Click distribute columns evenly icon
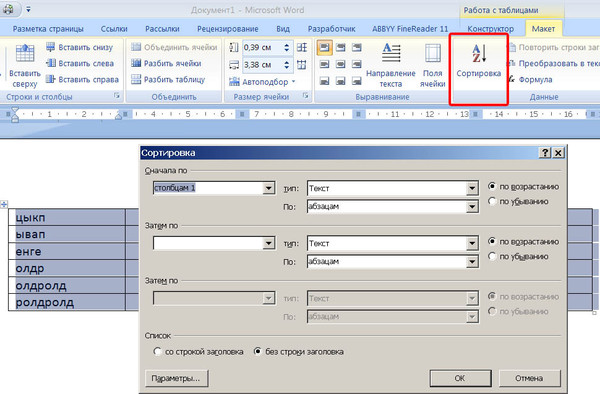The image size is (600, 394). coord(302,65)
